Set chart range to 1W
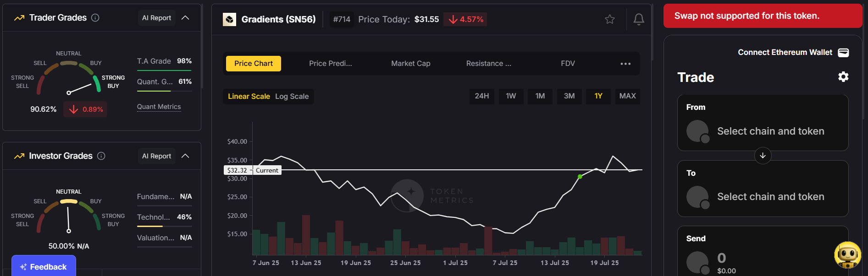 (x=511, y=96)
